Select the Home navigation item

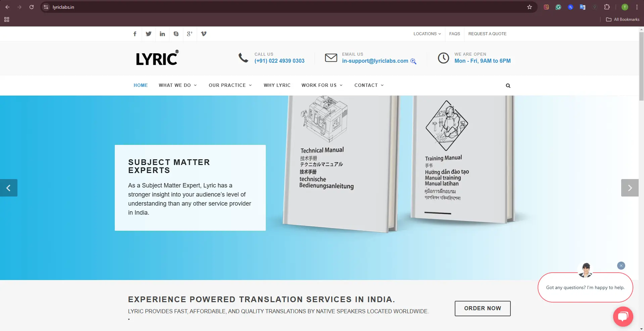coord(141,86)
